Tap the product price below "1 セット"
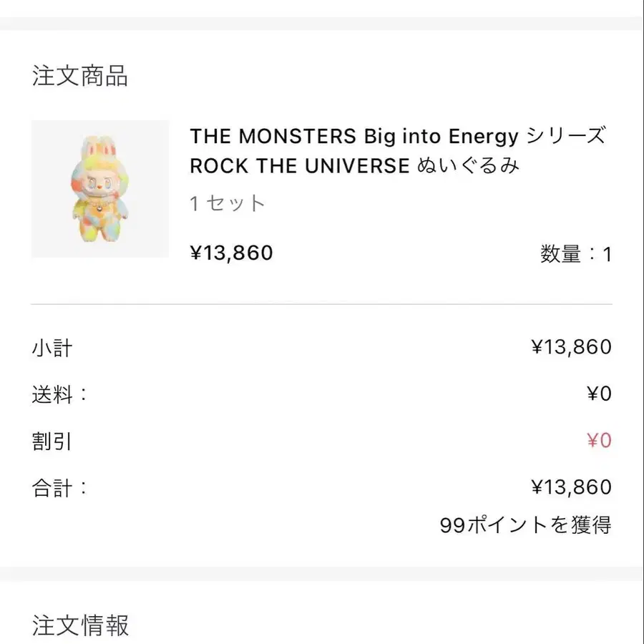The image size is (644, 644). point(231,253)
